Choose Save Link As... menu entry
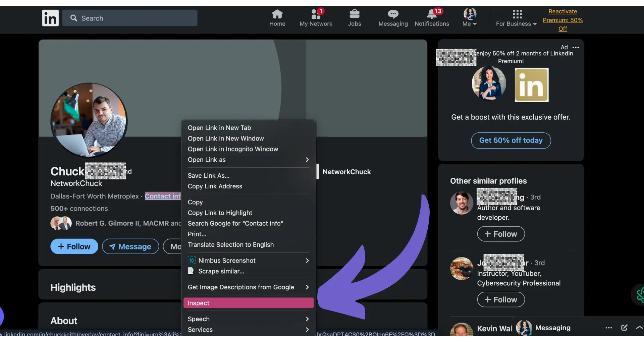The width and height of the screenshot is (644, 342). coord(249,176)
